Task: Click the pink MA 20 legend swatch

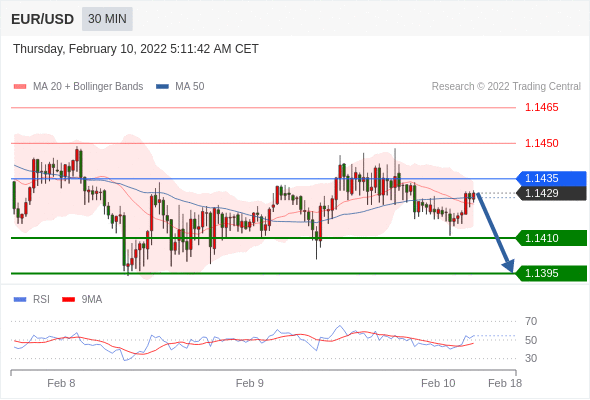Action: 20,87
